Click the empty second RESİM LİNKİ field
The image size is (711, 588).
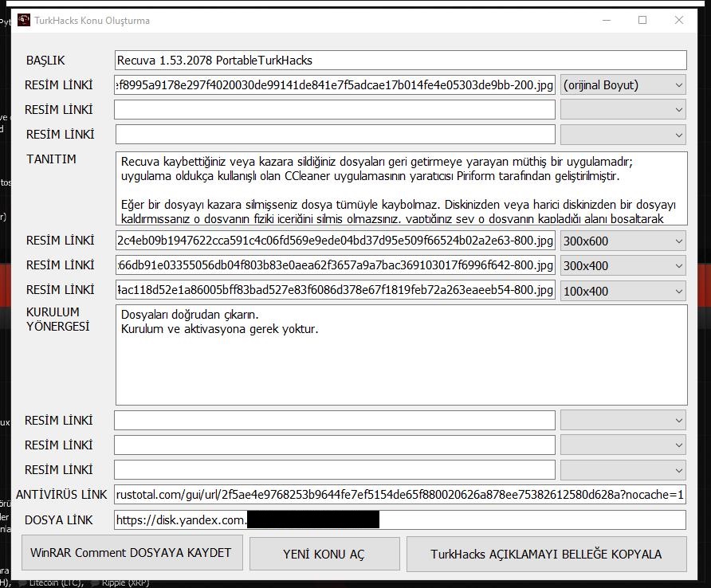coord(335,110)
